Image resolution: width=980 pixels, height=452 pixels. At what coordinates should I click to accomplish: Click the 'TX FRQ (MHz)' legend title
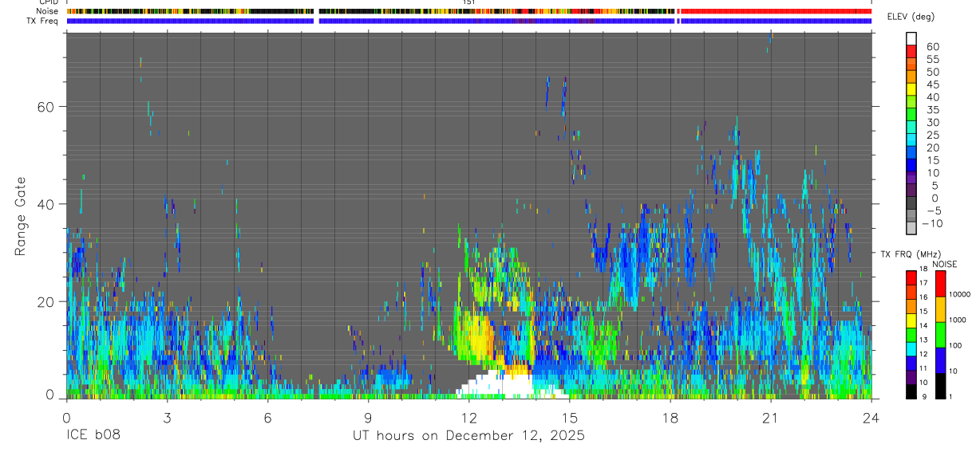905,254
